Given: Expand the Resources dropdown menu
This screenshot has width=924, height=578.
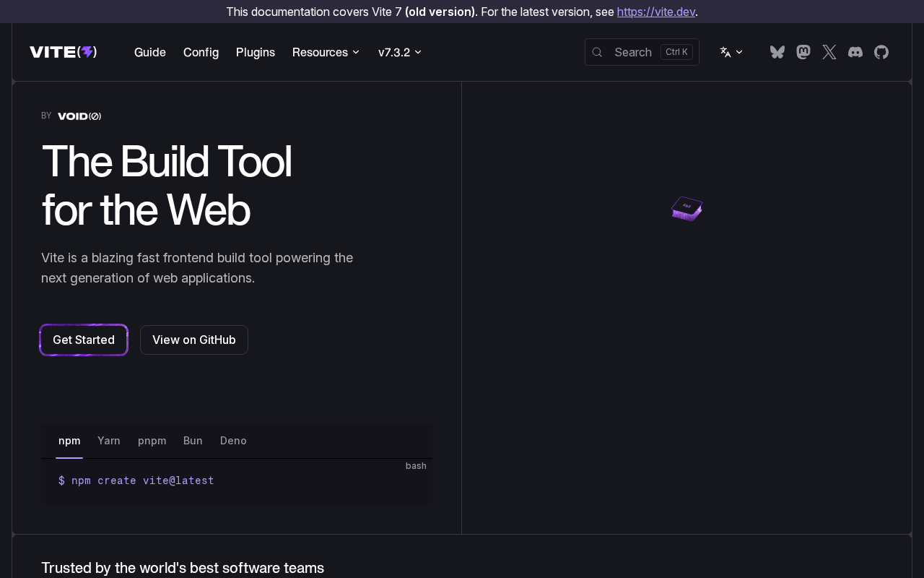Looking at the screenshot, I should (x=326, y=52).
